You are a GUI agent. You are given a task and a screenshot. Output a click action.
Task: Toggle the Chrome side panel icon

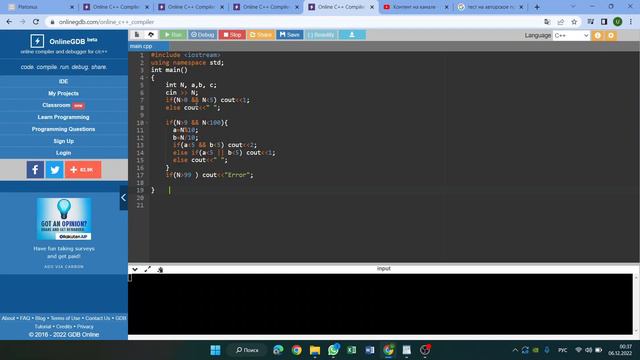pos(604,22)
